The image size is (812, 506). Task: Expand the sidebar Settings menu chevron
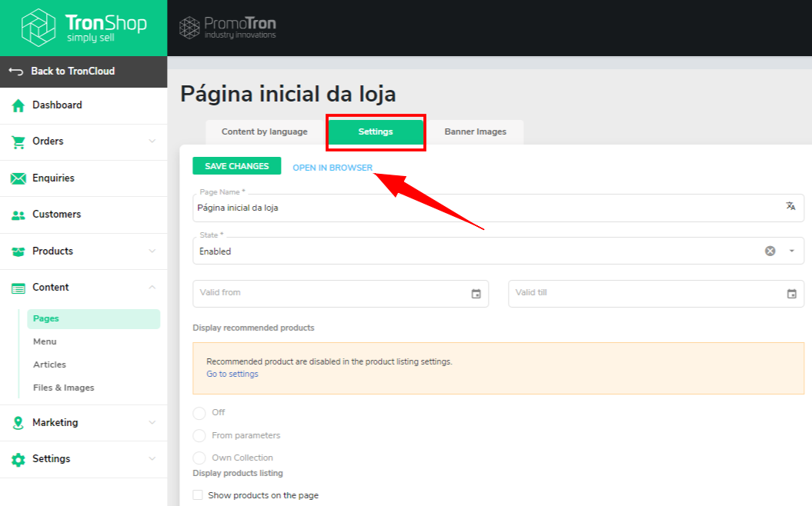point(152,459)
